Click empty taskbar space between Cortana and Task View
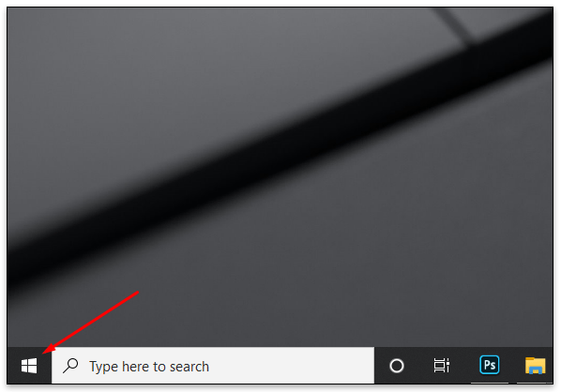The width and height of the screenshot is (561, 392). 418,365
